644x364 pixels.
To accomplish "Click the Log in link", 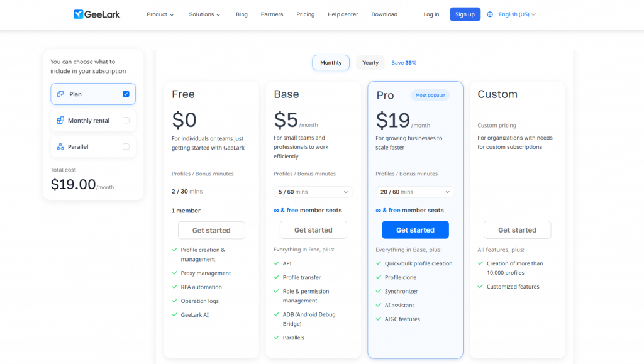I will point(431,14).
